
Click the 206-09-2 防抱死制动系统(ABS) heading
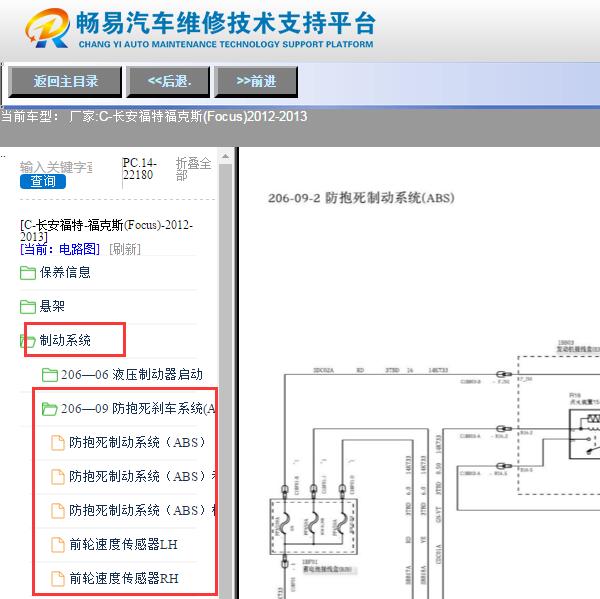pos(361,198)
